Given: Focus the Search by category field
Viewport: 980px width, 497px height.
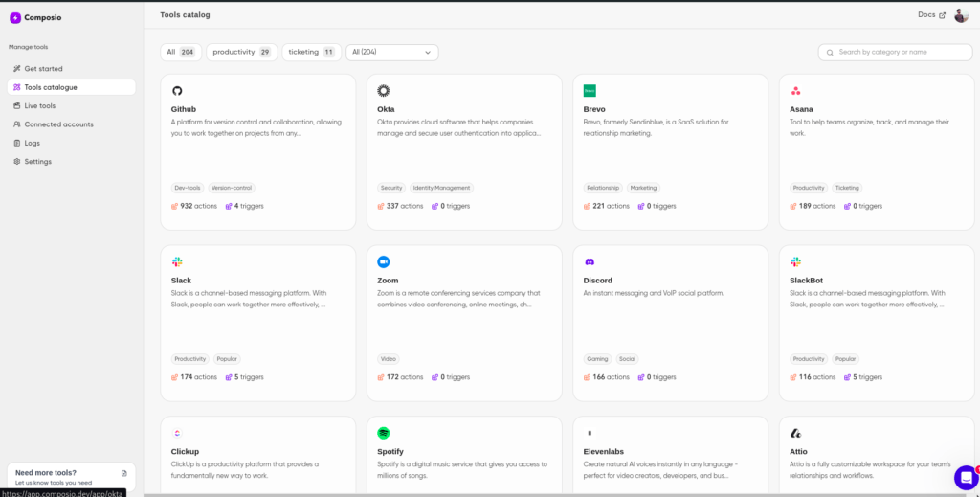Looking at the screenshot, I should (895, 53).
